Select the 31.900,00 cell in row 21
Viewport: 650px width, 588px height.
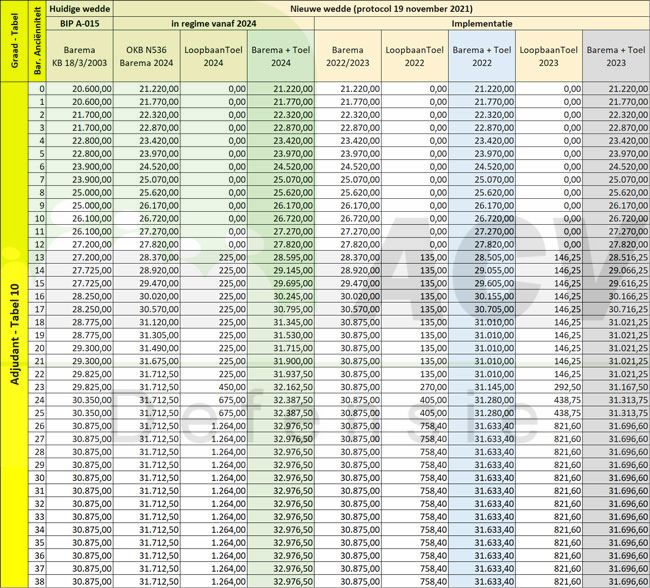coord(281,361)
